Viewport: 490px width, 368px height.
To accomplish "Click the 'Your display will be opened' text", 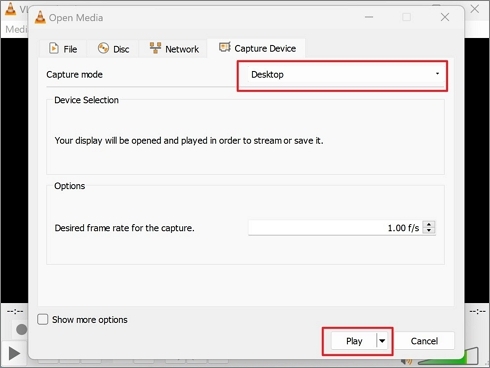I will [x=189, y=141].
